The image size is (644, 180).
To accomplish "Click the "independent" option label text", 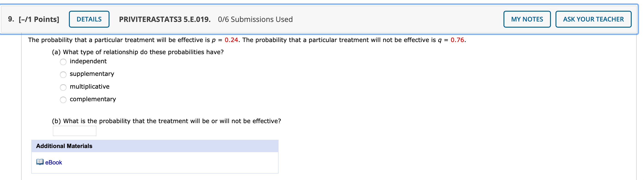I will (x=88, y=61).
